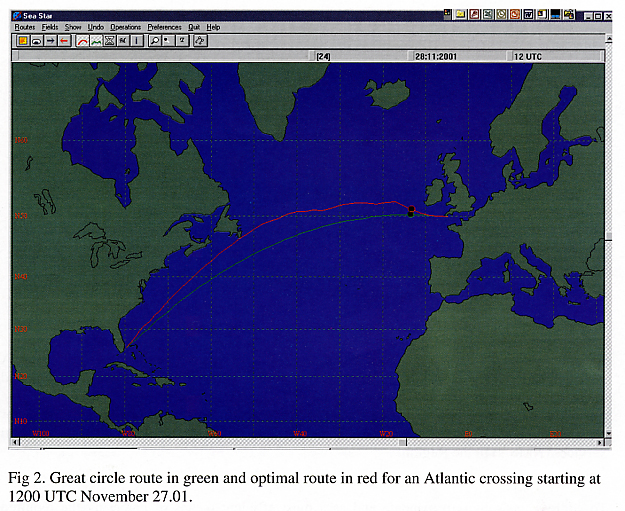Screen dimensions: 625x511
Task: Select the magnifying glass zoom tool
Action: (x=155, y=41)
